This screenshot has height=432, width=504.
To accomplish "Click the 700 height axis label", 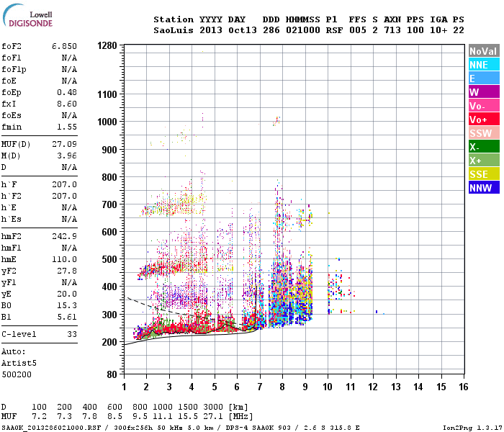I will pos(109,204).
